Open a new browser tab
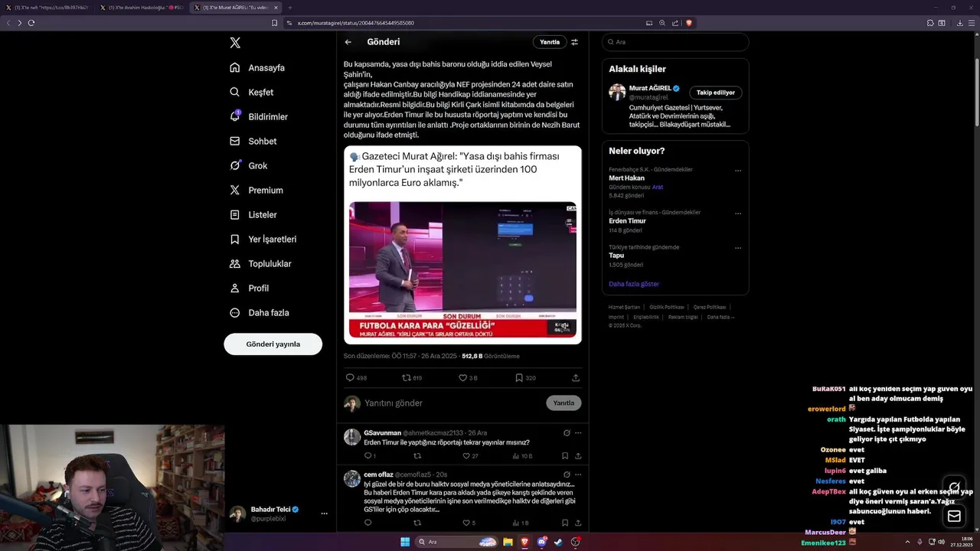Viewport: 980px width, 551px height. (x=290, y=8)
